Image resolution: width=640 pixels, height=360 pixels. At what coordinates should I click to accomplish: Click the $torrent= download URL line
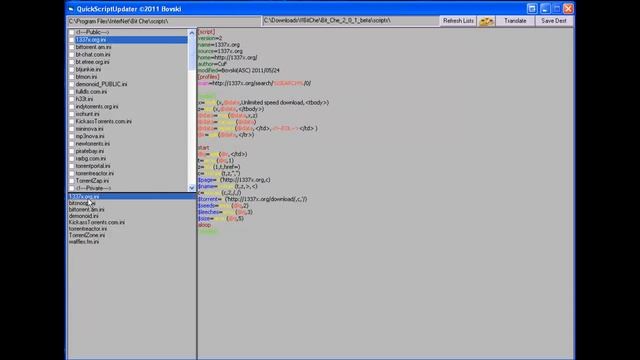252,199
